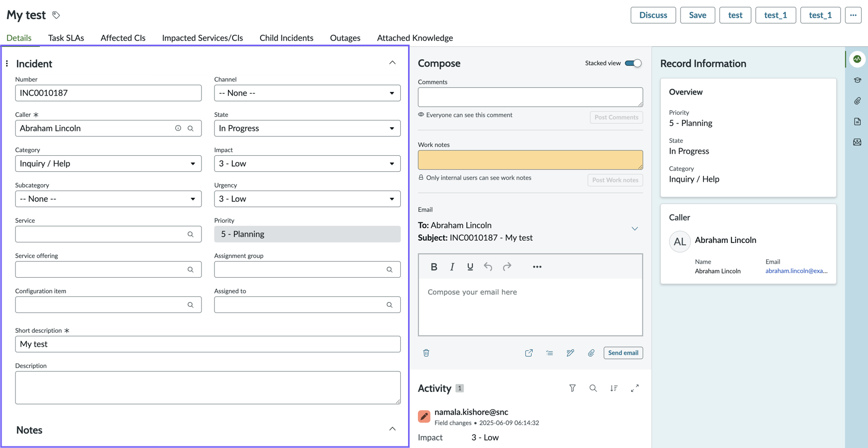Image resolution: width=868 pixels, height=448 pixels.
Task: Collapse the Incident section
Action: click(x=392, y=63)
